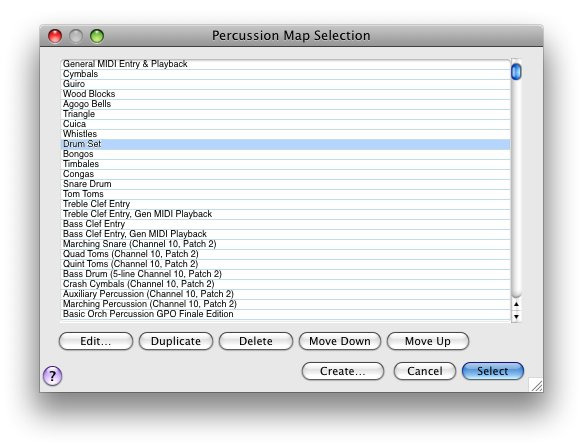Viewport: 583px width, 447px height.
Task: Click the Move Up button
Action: (x=428, y=341)
